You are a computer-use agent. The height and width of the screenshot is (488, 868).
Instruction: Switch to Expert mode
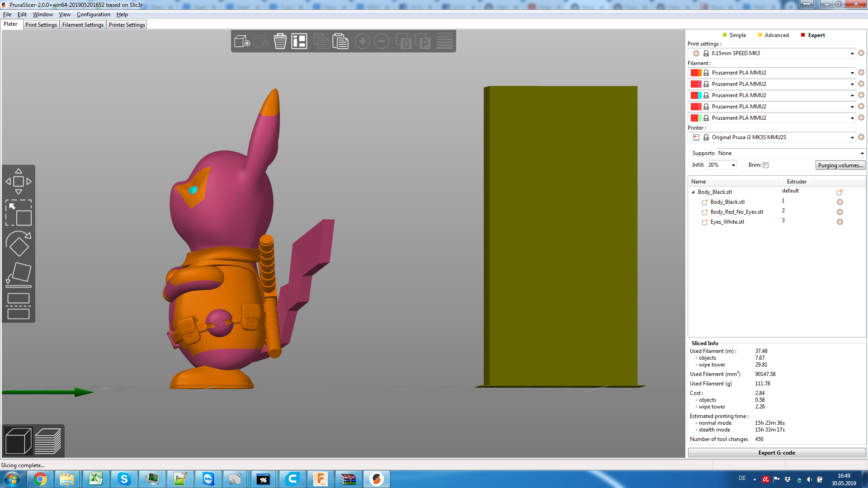813,35
